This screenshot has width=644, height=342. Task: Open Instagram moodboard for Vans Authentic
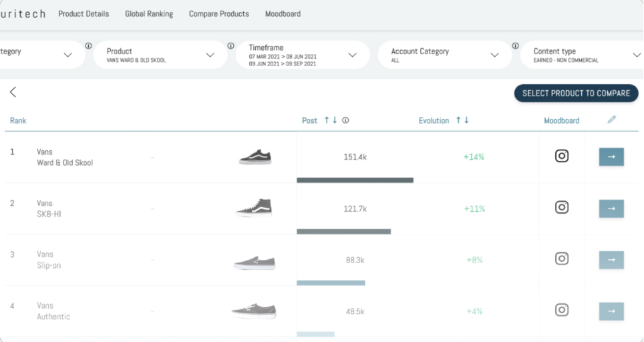(562, 310)
